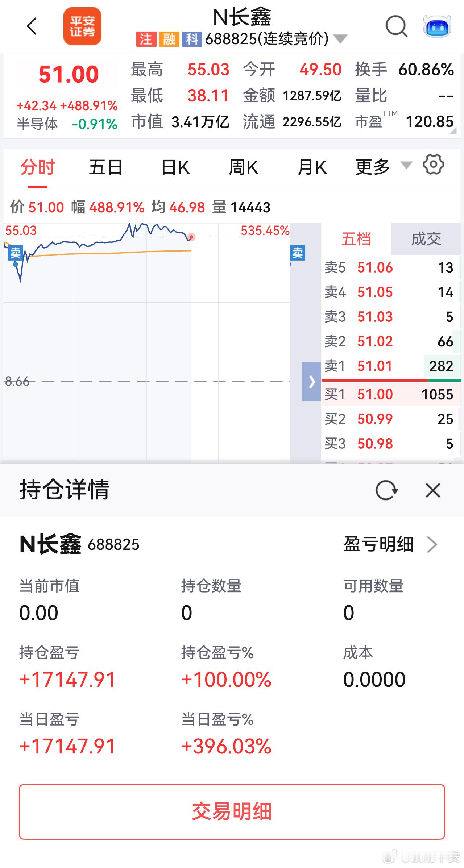Open the search magnifier icon
Viewport: 464px width, 868px height.
point(396,26)
